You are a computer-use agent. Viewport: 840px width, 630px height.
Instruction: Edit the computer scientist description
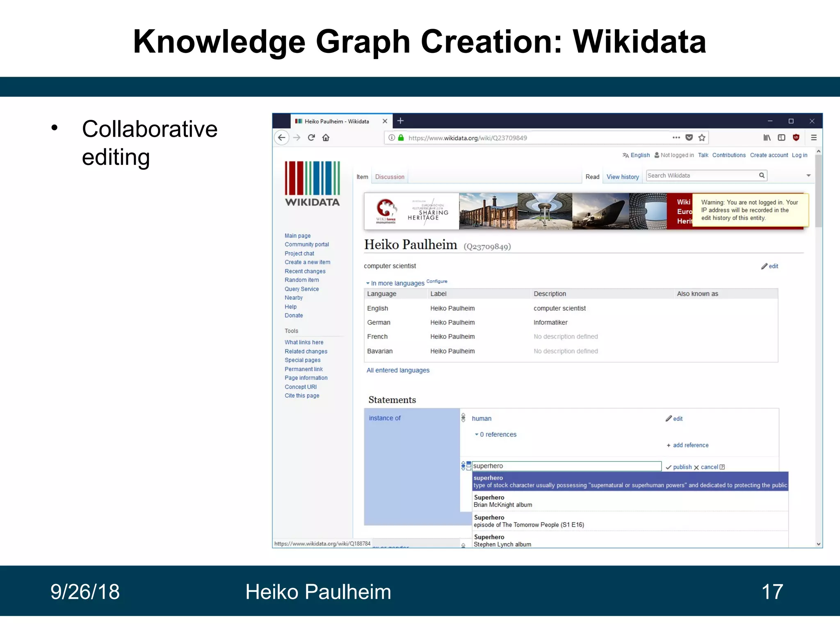(x=770, y=266)
